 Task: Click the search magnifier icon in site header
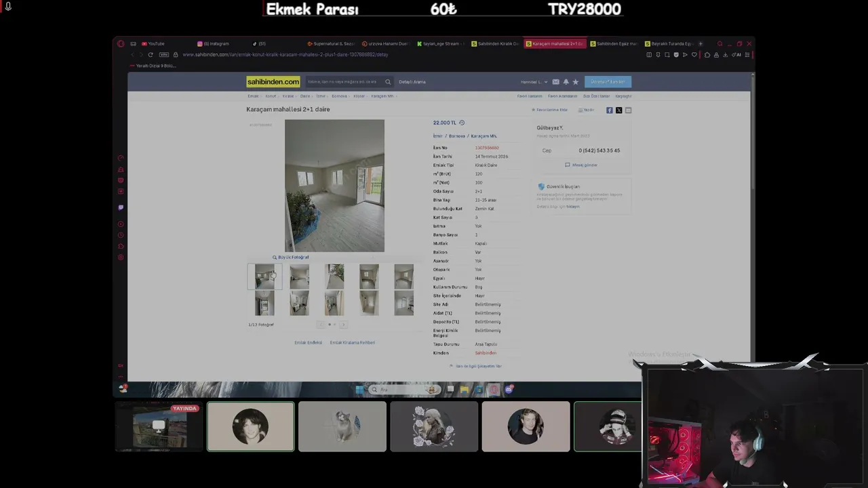[388, 82]
